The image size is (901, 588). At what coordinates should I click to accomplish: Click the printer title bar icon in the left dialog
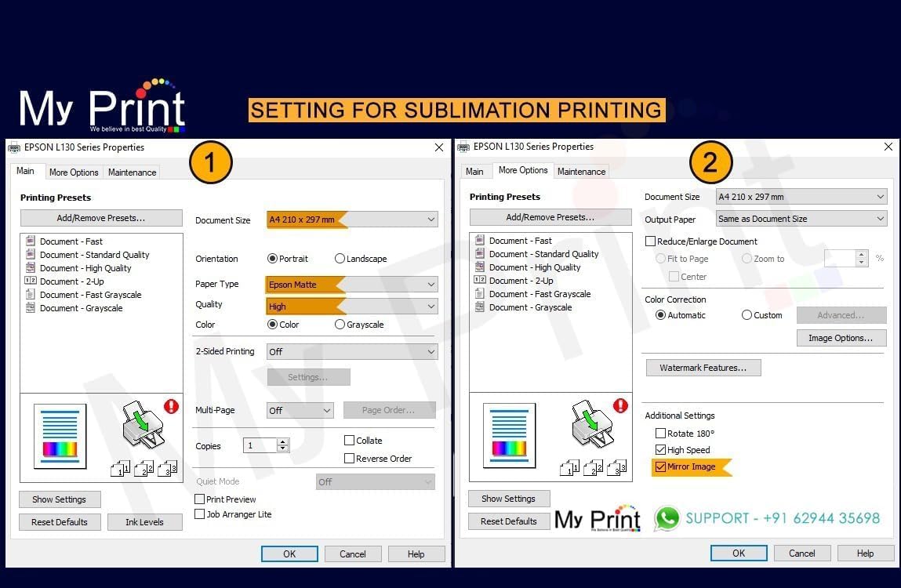coord(14,147)
